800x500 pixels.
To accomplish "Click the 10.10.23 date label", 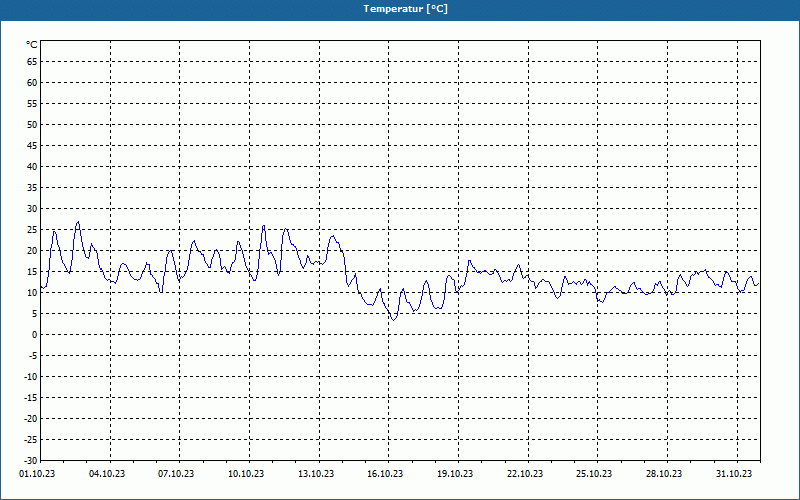I will (x=246, y=474).
